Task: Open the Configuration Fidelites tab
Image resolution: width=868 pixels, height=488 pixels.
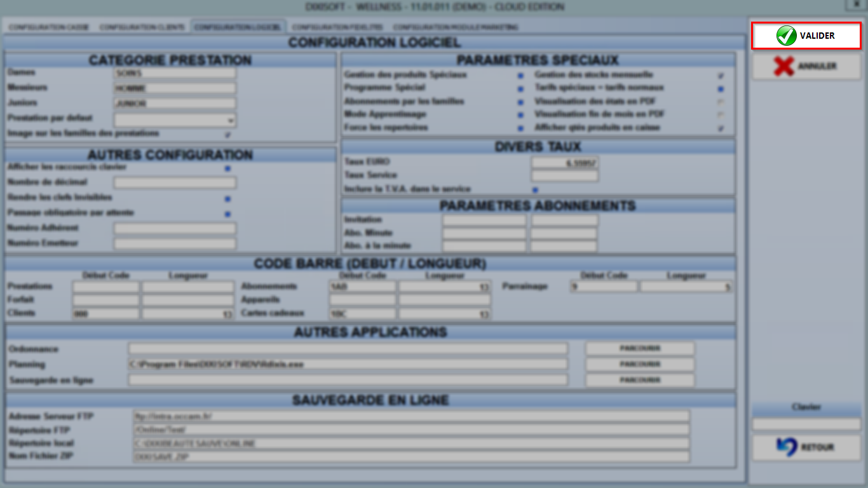Action: coord(337,27)
